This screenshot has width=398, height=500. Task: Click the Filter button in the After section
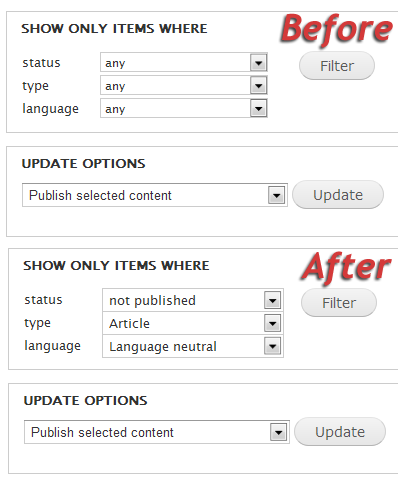coord(339,303)
